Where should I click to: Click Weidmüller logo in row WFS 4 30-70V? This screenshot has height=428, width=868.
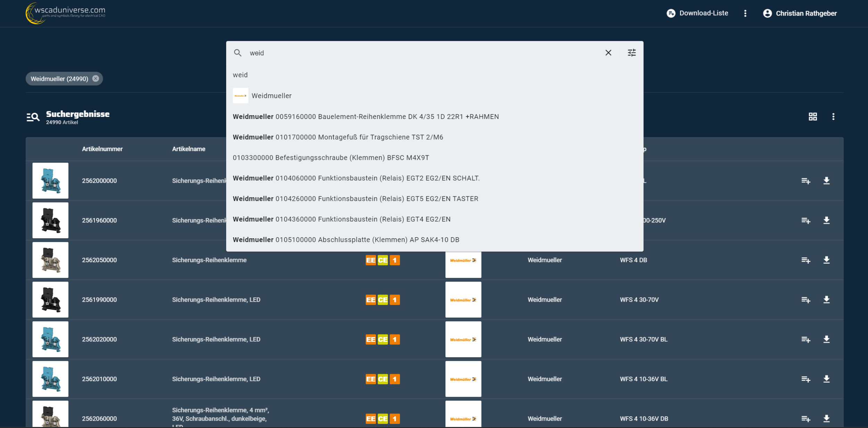tap(463, 300)
